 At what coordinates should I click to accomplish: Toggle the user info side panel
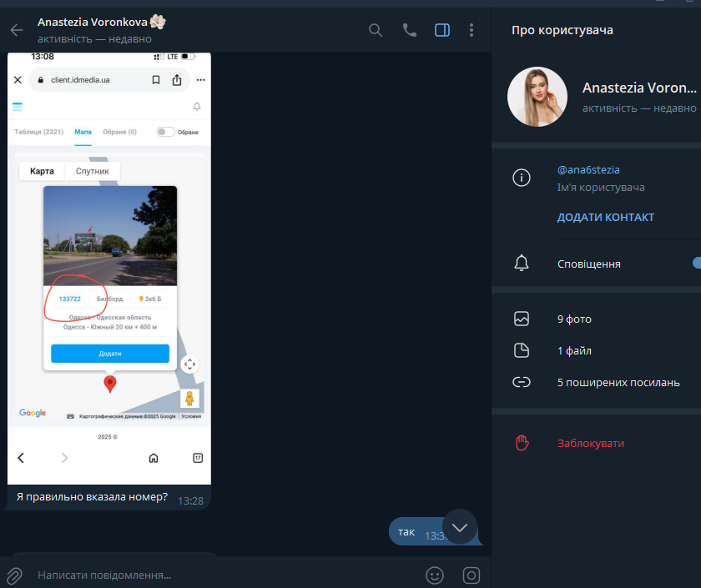tap(442, 30)
